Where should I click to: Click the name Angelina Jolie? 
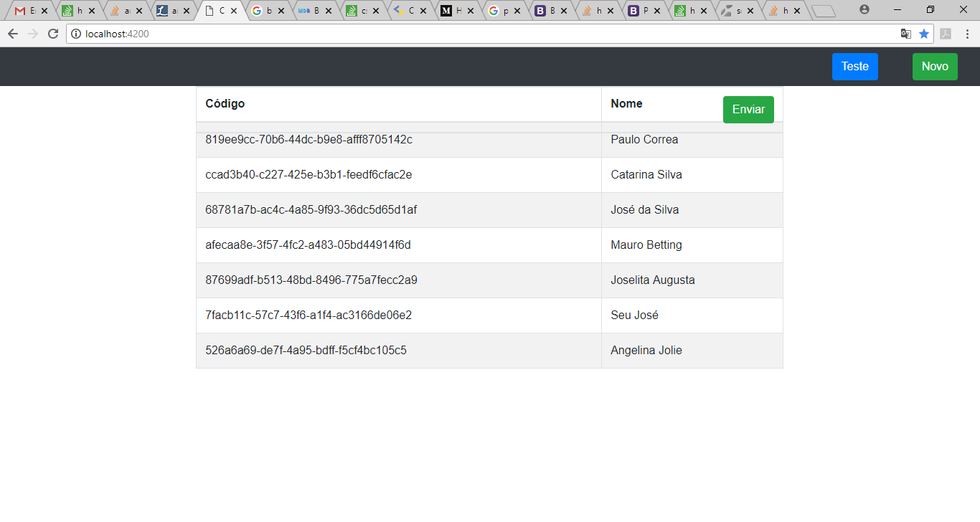[646, 351]
